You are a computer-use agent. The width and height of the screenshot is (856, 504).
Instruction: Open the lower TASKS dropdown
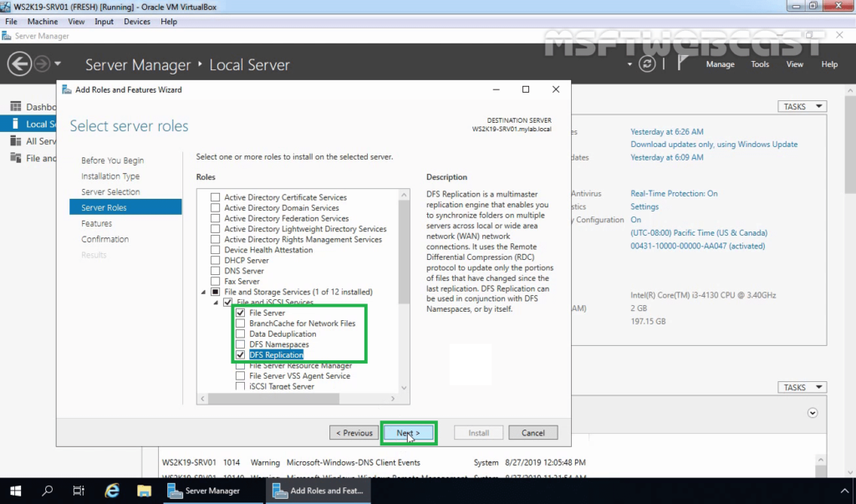pyautogui.click(x=802, y=387)
